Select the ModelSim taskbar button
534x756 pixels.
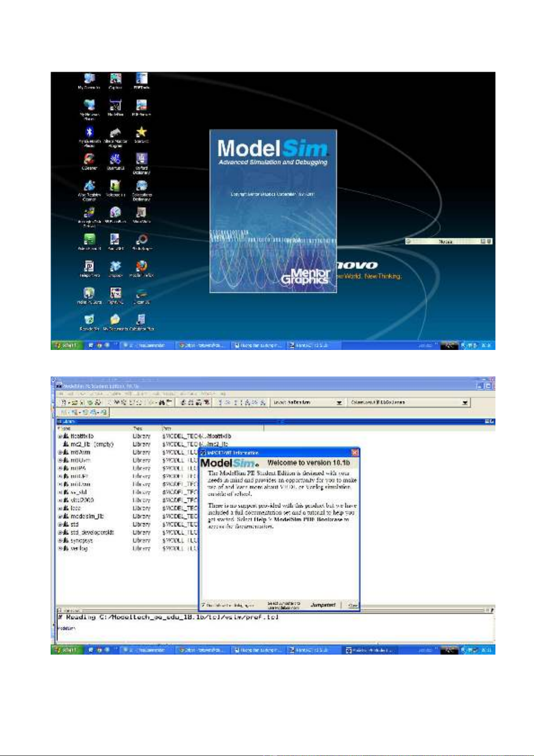click(x=370, y=650)
